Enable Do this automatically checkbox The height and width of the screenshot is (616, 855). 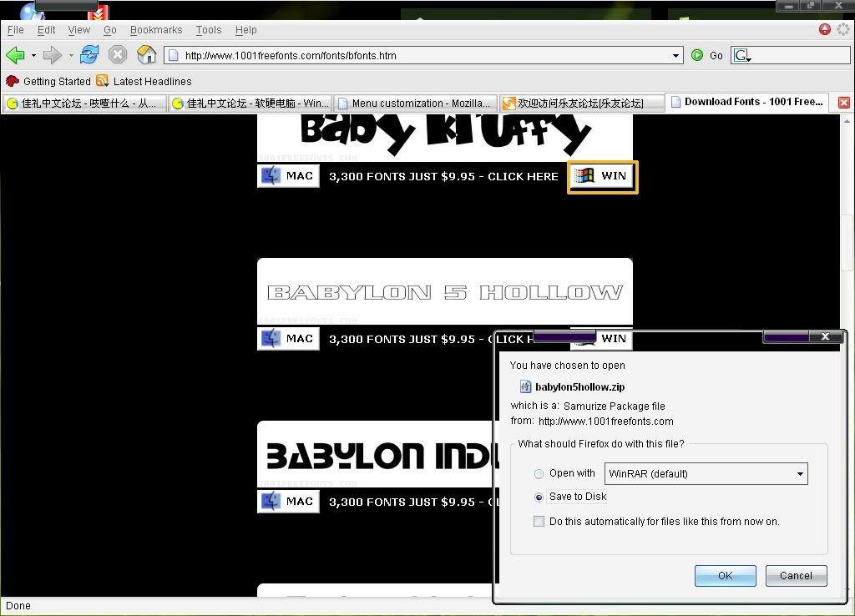click(x=539, y=522)
